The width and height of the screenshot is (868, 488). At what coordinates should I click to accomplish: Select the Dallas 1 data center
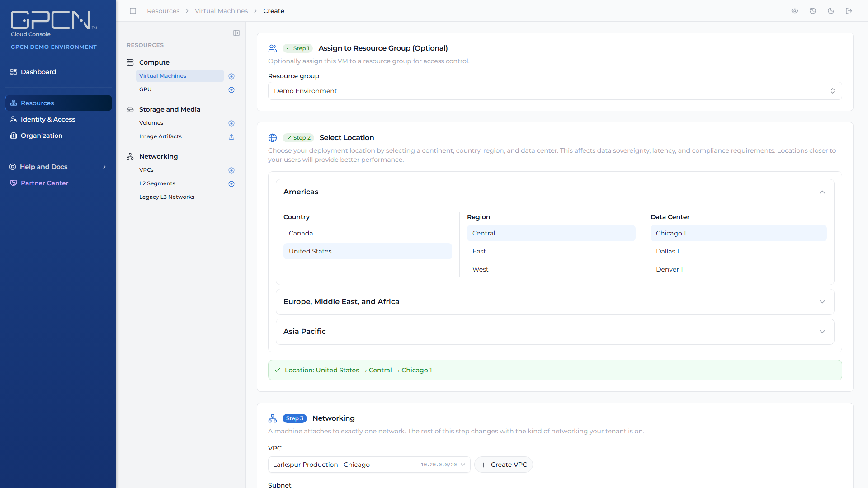point(738,251)
